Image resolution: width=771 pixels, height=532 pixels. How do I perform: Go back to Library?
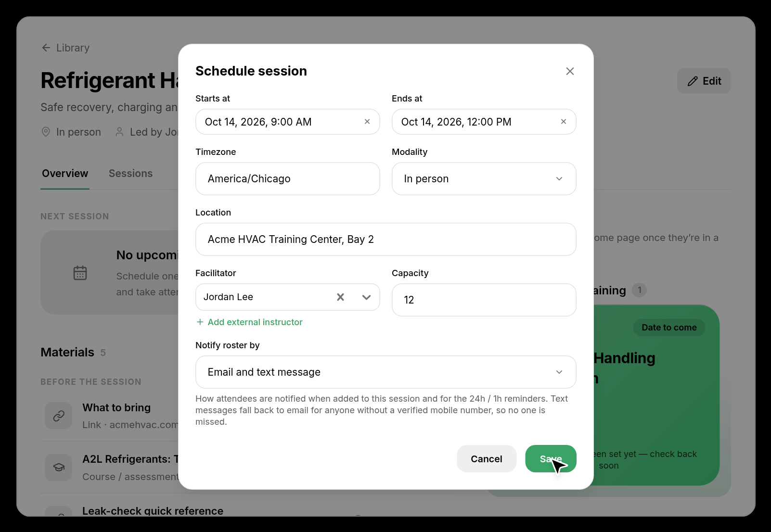coord(65,48)
